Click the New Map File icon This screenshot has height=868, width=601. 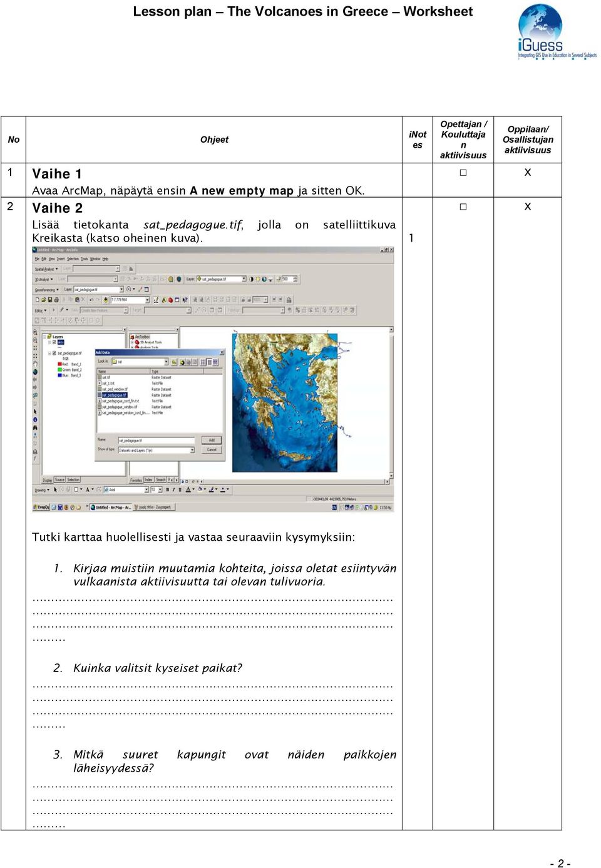pyautogui.click(x=37, y=300)
